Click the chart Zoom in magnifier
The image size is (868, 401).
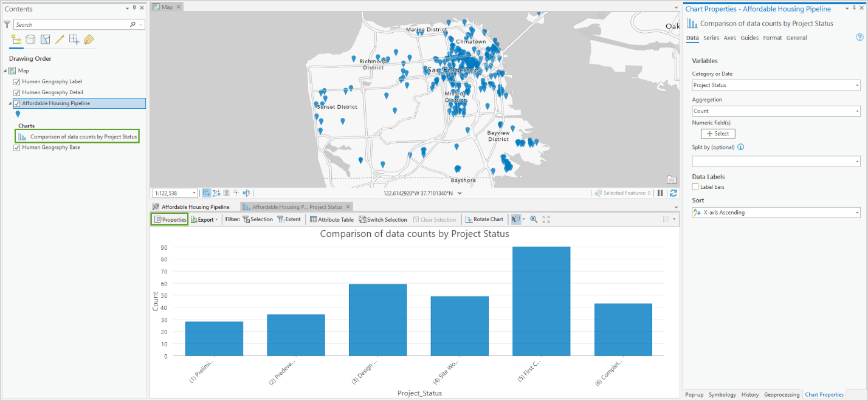pos(534,219)
